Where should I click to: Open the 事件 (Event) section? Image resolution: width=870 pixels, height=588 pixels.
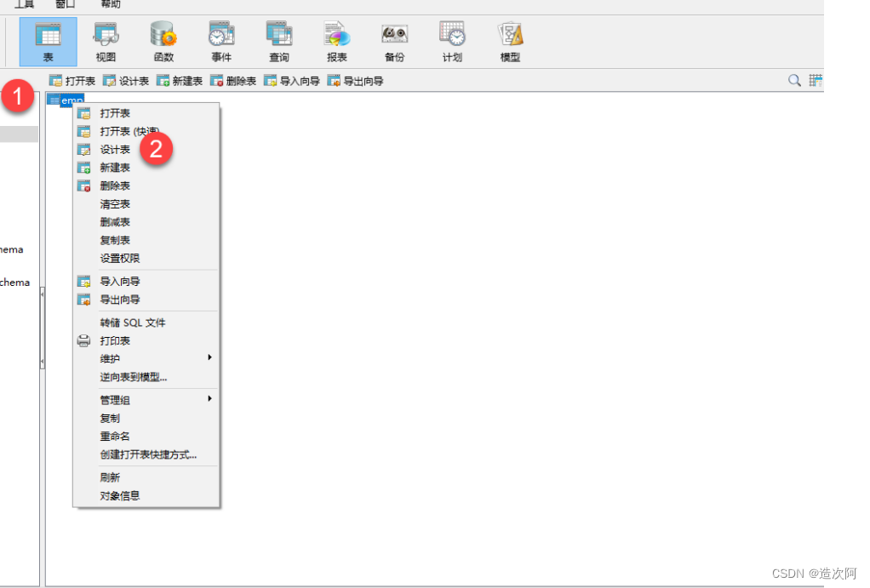tap(221, 42)
